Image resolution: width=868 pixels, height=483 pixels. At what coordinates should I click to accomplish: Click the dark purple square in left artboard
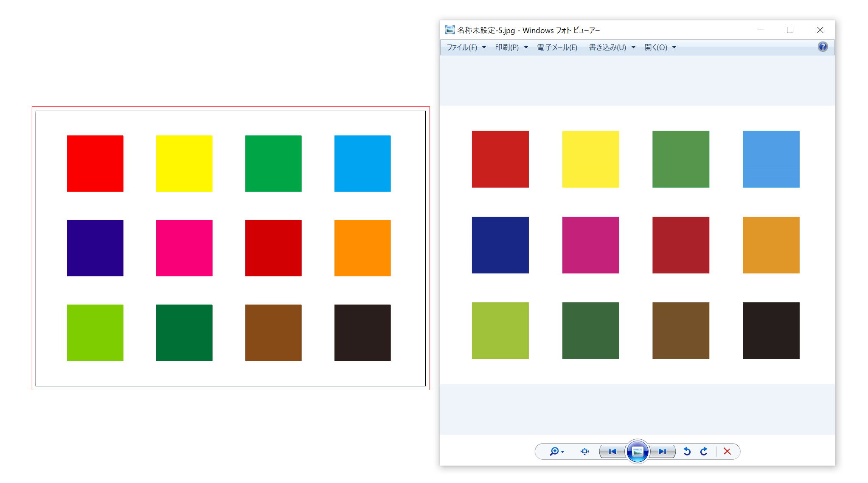pos(95,248)
